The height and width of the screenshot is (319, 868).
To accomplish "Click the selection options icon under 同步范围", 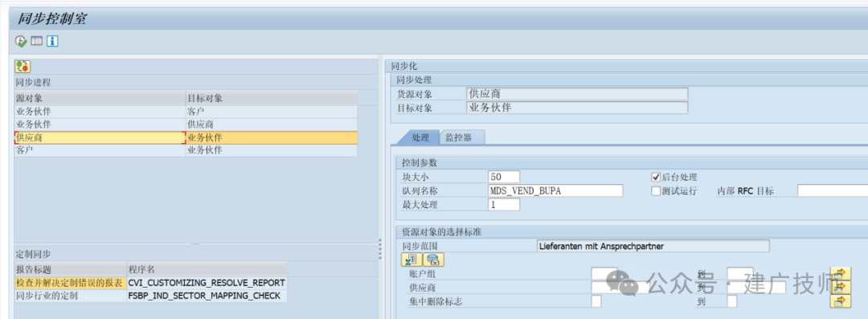I will click(411, 260).
